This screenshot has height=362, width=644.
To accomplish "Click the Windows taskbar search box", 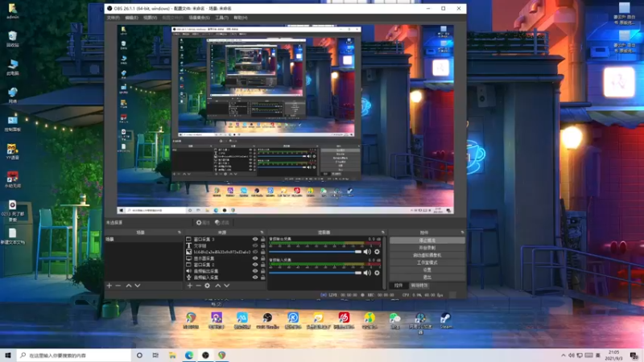I will pos(74,355).
